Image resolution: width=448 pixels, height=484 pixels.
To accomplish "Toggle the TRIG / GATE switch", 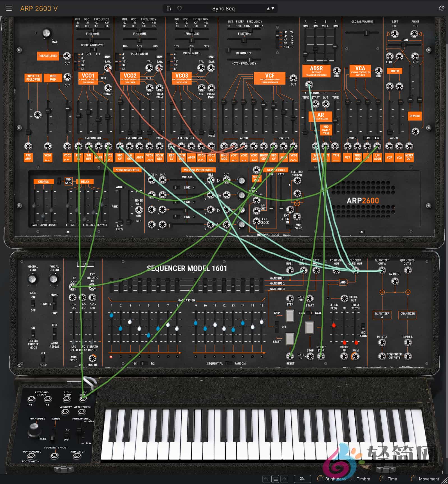I will pos(310,313).
